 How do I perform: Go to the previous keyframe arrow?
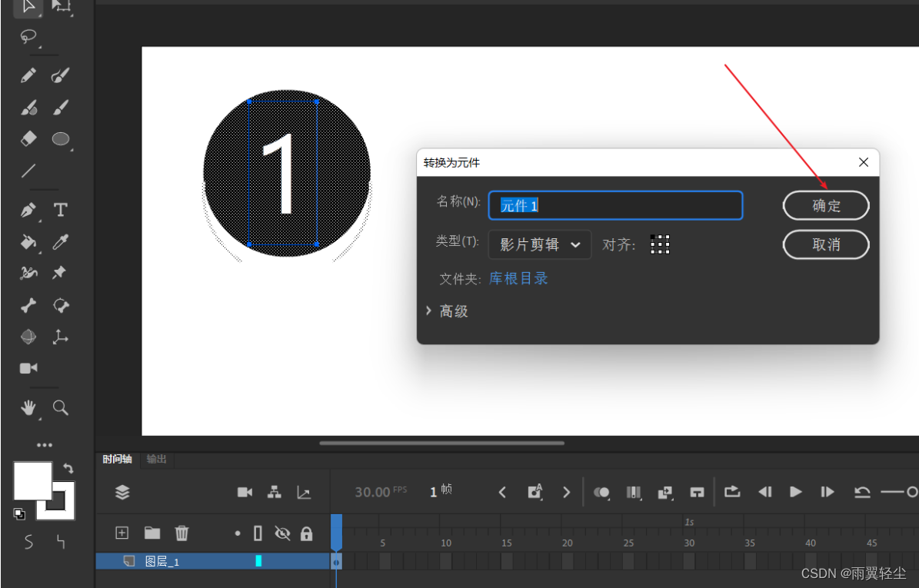[x=502, y=493]
